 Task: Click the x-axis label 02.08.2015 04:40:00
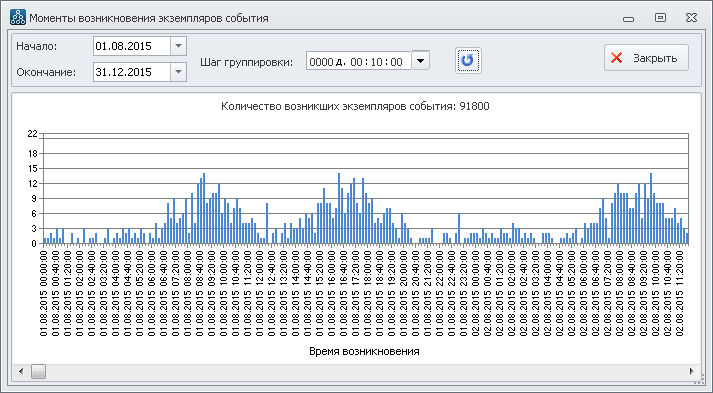tap(559, 293)
